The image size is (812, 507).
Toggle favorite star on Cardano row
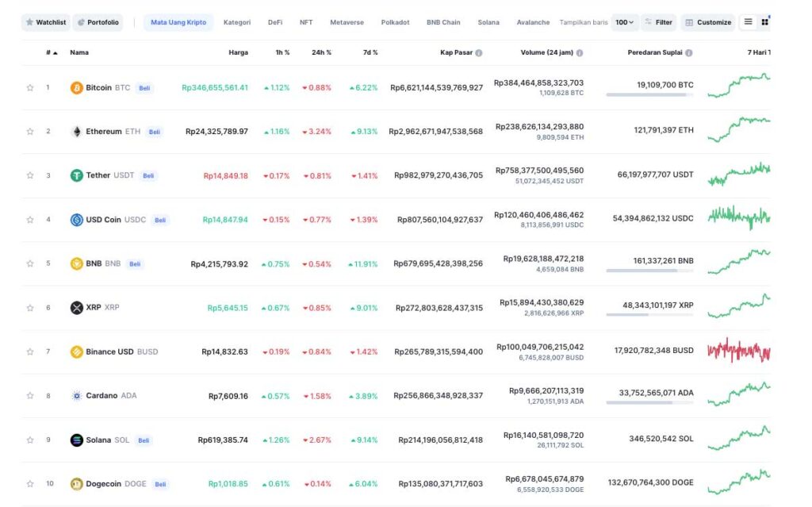tap(30, 396)
